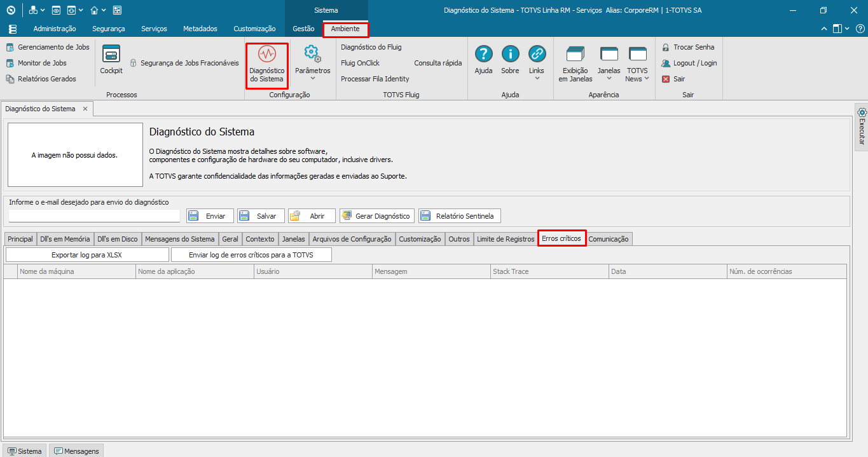
Task: Click the four-squares grid icon in quick access bar
Action: click(x=117, y=10)
